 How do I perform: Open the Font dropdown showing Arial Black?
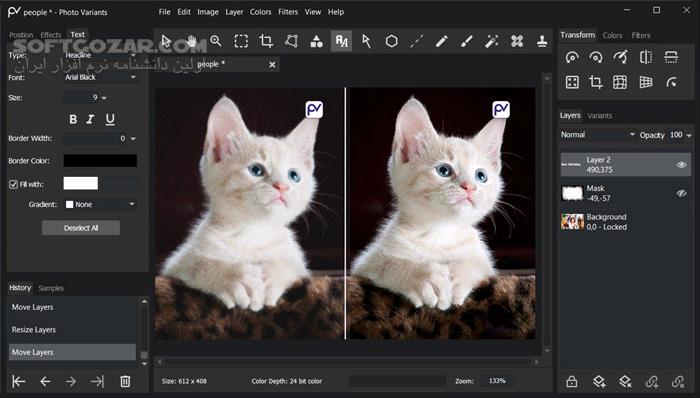tap(100, 77)
